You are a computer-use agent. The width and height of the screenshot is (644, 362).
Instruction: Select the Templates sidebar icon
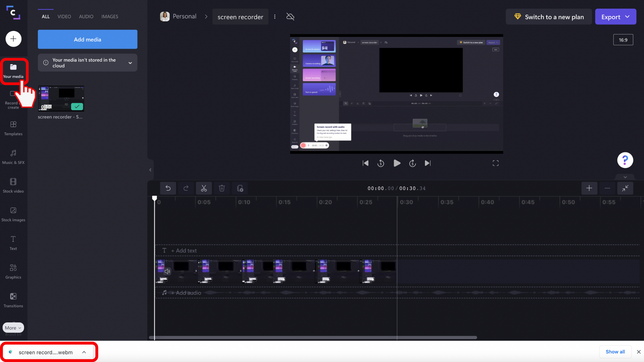coord(13,128)
